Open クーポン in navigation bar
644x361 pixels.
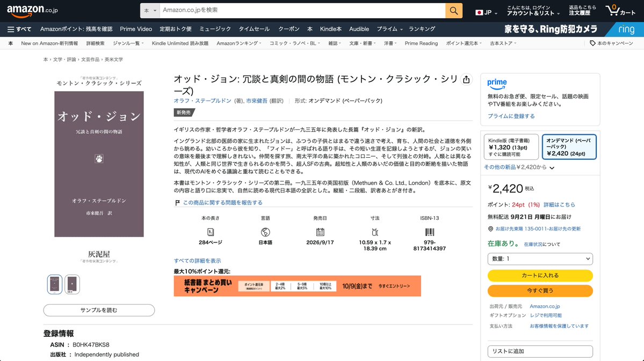[x=289, y=29]
